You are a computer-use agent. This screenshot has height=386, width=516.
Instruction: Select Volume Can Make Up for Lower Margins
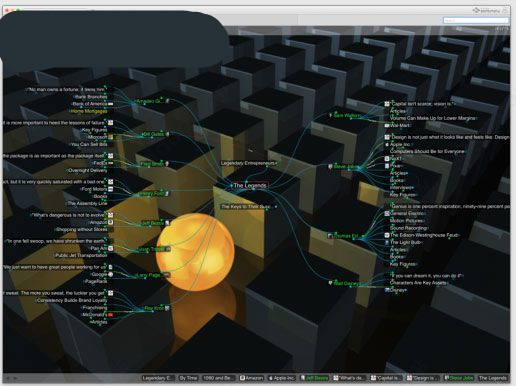coord(433,118)
